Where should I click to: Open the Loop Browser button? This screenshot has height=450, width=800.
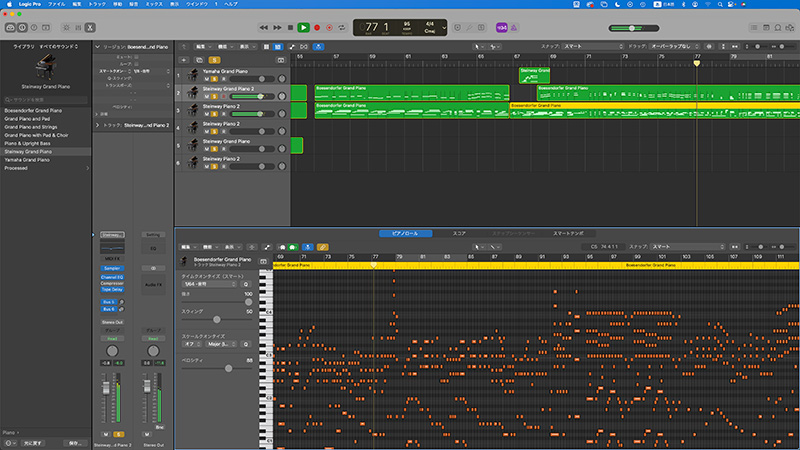[778, 28]
